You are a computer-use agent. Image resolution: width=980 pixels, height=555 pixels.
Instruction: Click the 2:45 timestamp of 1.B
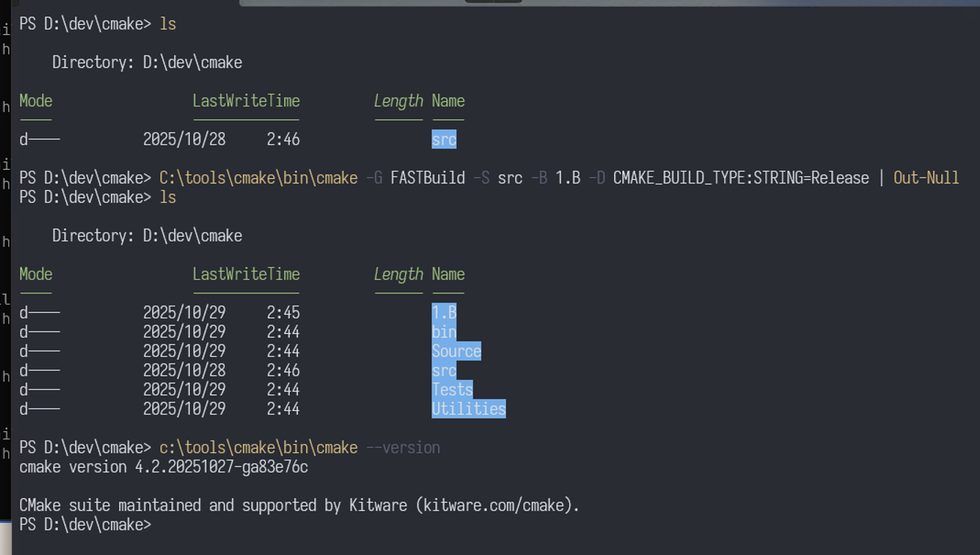pos(283,312)
